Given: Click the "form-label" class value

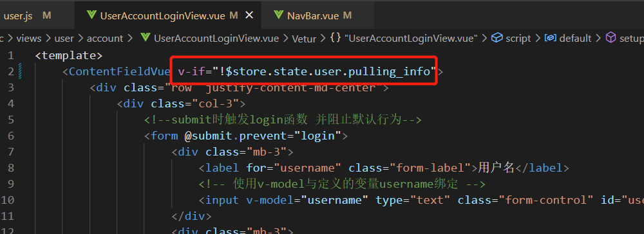Looking at the screenshot, I should 433,168.
